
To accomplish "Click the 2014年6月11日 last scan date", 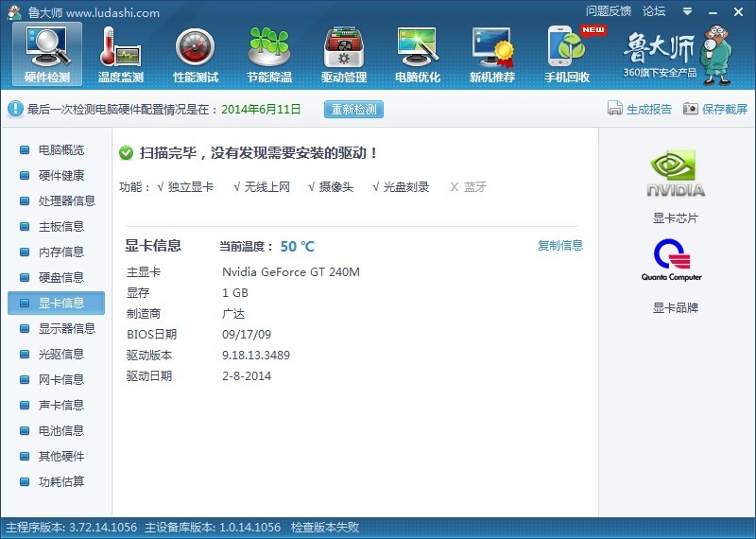I will click(x=261, y=109).
